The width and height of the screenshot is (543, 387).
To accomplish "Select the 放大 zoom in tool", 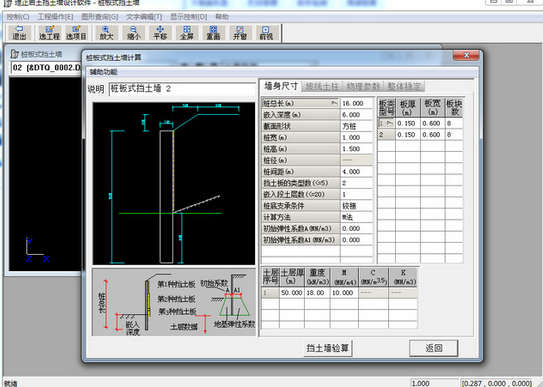I will (x=106, y=33).
